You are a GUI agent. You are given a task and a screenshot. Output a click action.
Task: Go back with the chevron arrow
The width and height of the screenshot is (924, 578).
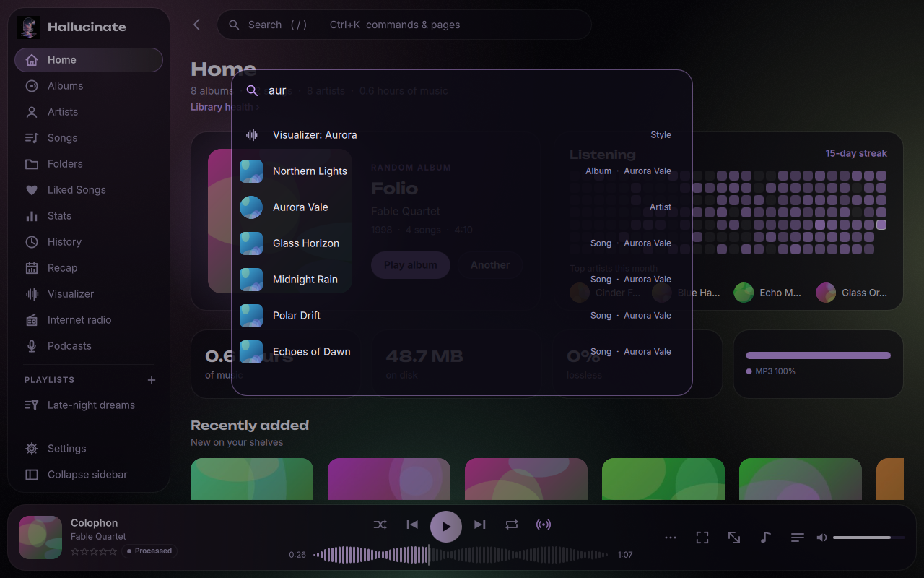[196, 25]
